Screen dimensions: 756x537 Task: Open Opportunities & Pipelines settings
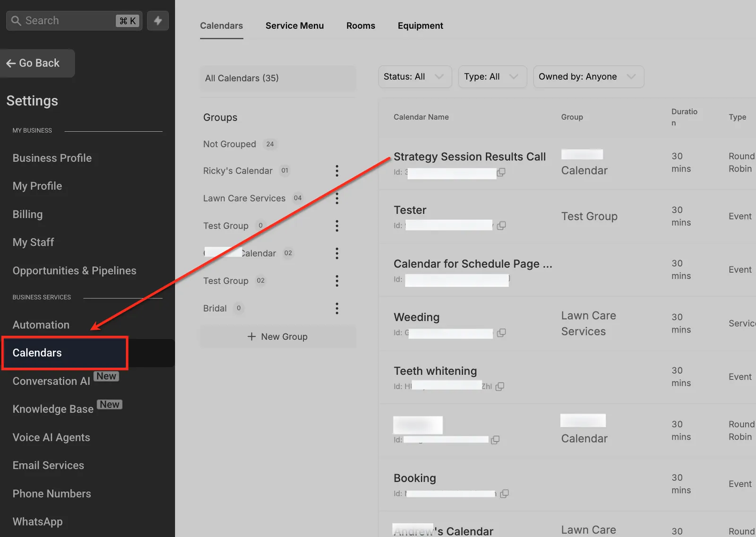pos(74,270)
